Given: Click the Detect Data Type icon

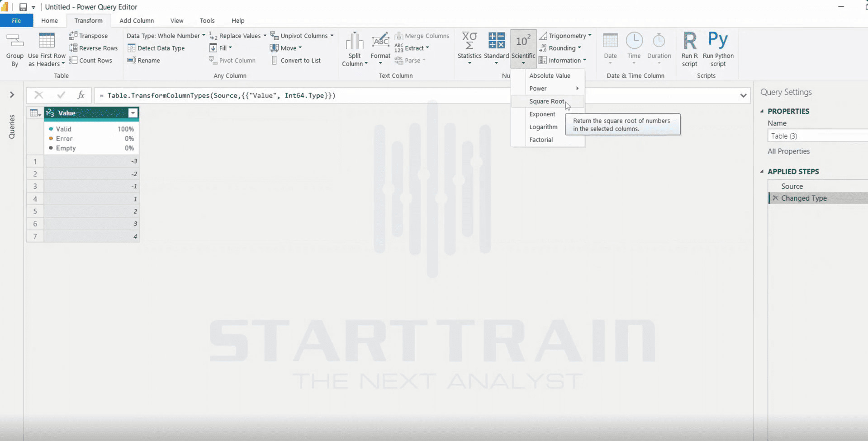Looking at the screenshot, I should pyautogui.click(x=132, y=48).
